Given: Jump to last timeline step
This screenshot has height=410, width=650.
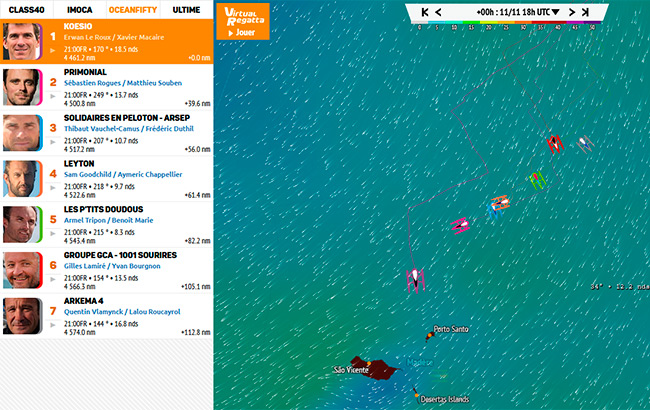Looking at the screenshot, I should tap(585, 12).
